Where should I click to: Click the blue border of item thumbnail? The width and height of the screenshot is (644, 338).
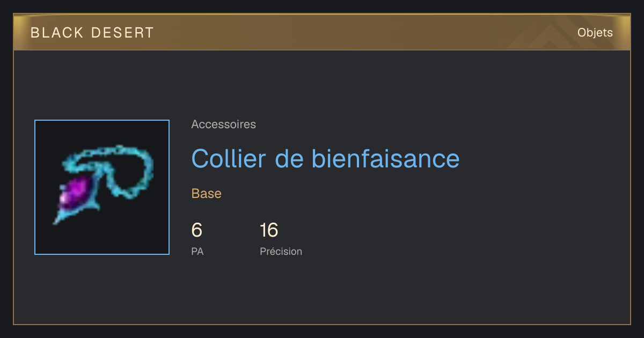(35, 187)
